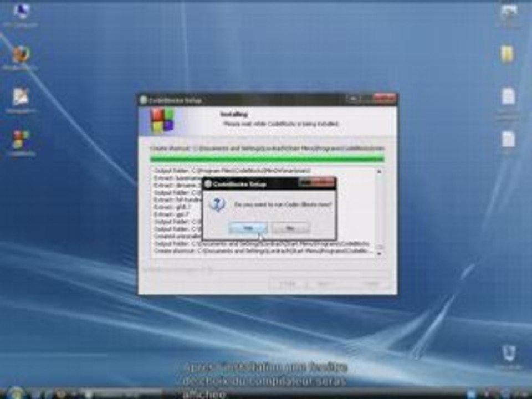The width and height of the screenshot is (532, 399).
Task: Close the small CodeBlocks Setup question dialog
Action: (x=323, y=183)
